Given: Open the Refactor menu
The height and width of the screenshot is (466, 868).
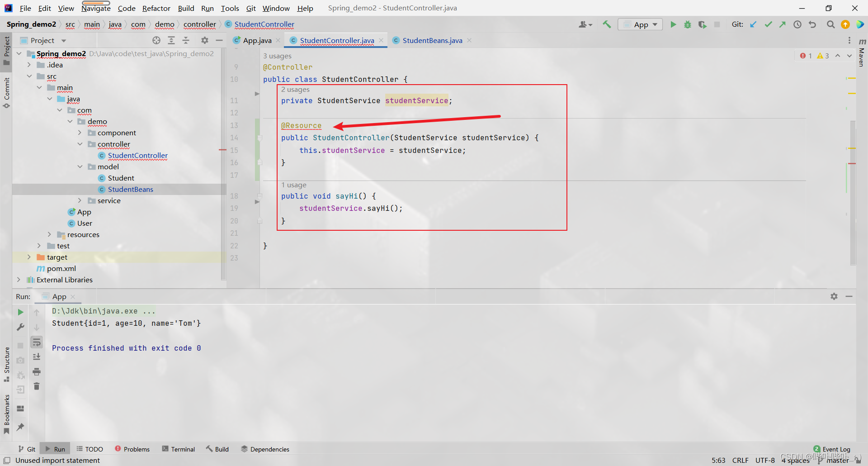Looking at the screenshot, I should point(156,8).
